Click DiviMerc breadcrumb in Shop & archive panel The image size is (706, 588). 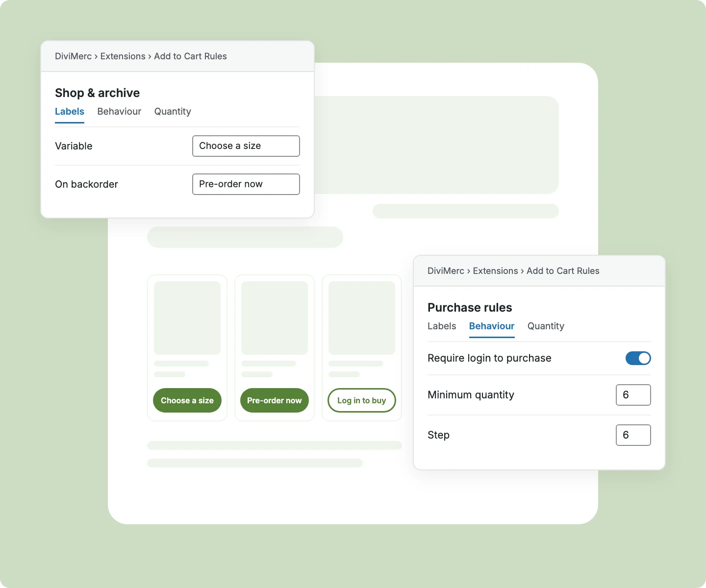73,56
